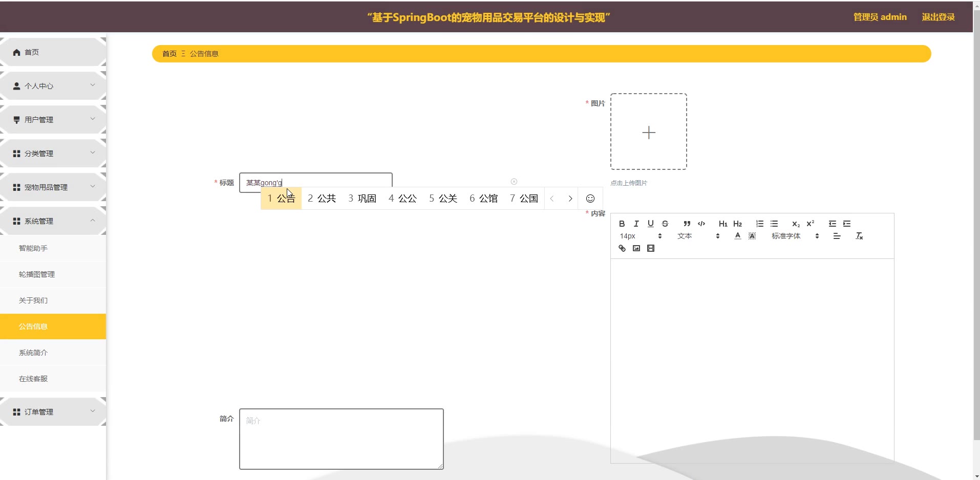Open the text color picker
Image resolution: width=980 pixels, height=480 pixels.
[x=737, y=236]
